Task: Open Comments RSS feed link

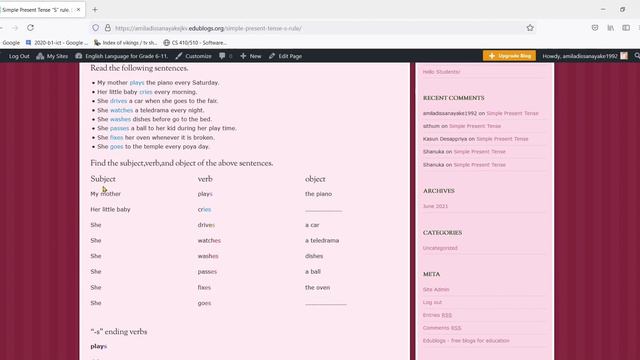Action: click(x=442, y=328)
